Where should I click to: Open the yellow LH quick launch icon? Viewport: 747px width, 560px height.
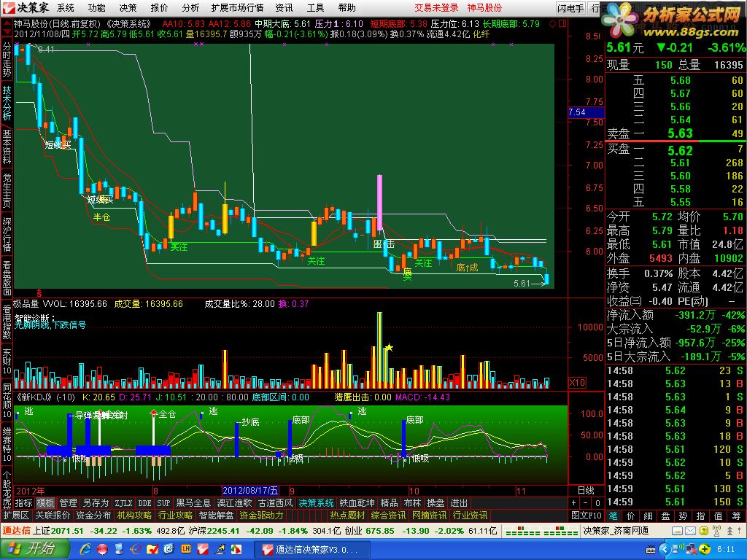[x=186, y=549]
